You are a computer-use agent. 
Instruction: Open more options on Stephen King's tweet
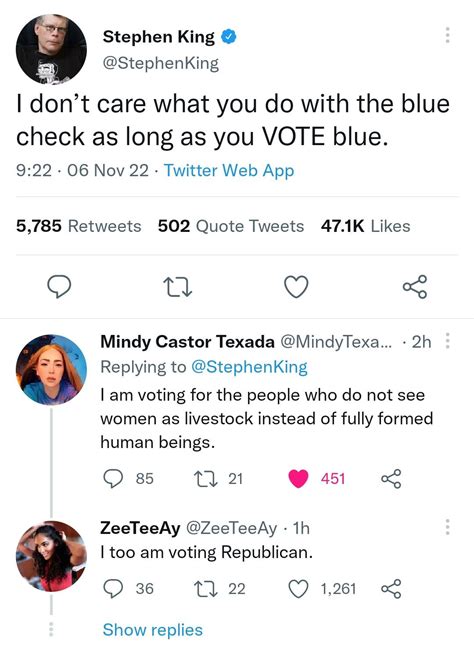click(x=447, y=35)
